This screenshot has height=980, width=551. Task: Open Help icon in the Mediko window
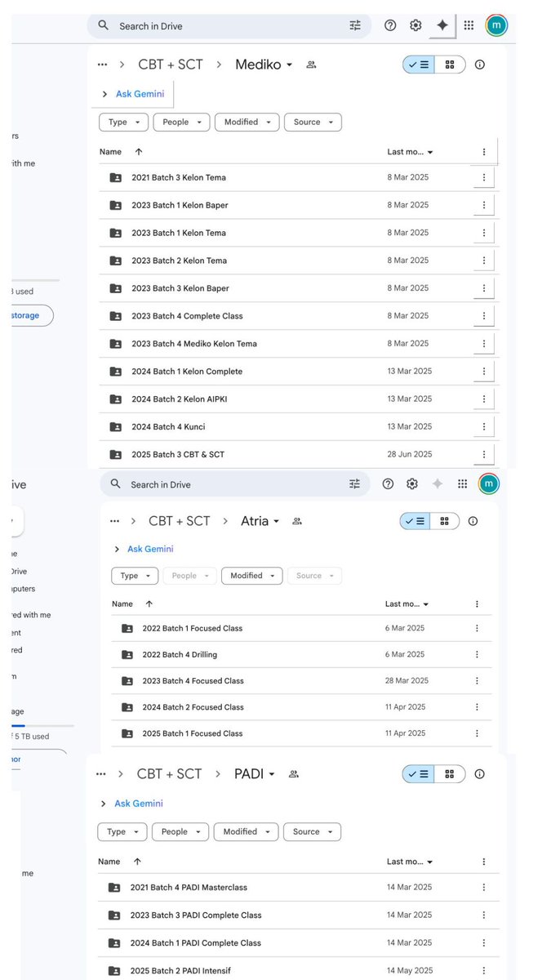point(390,25)
